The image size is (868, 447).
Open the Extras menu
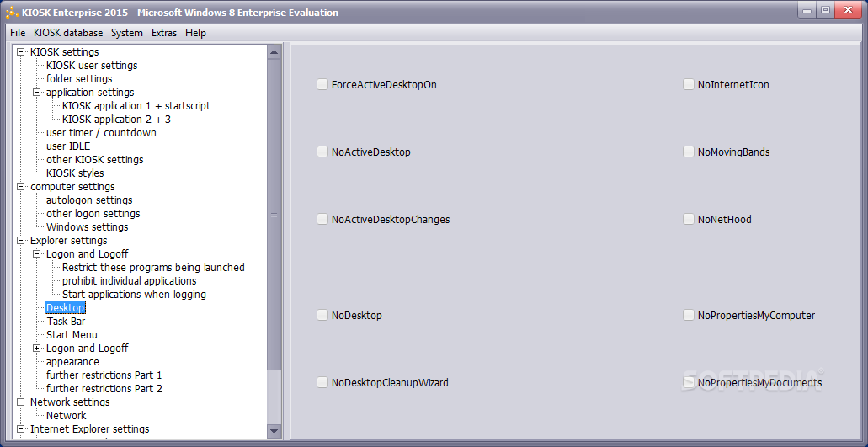click(164, 33)
